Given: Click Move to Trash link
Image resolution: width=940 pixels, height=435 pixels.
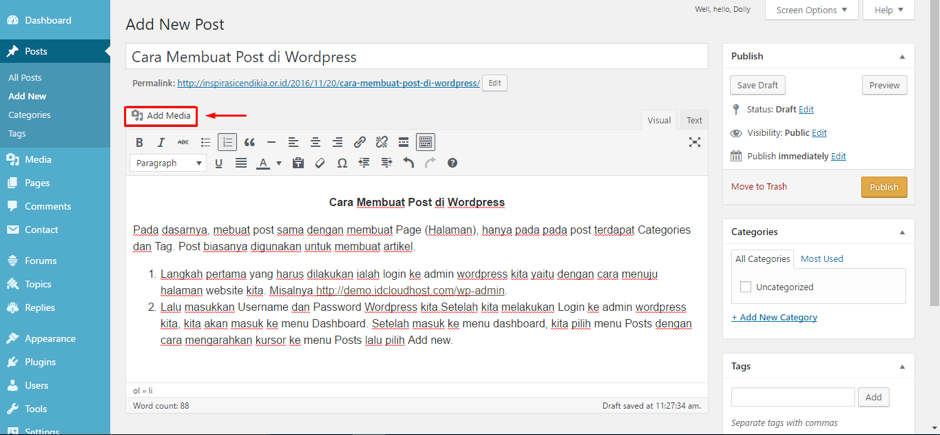Looking at the screenshot, I should [x=759, y=186].
